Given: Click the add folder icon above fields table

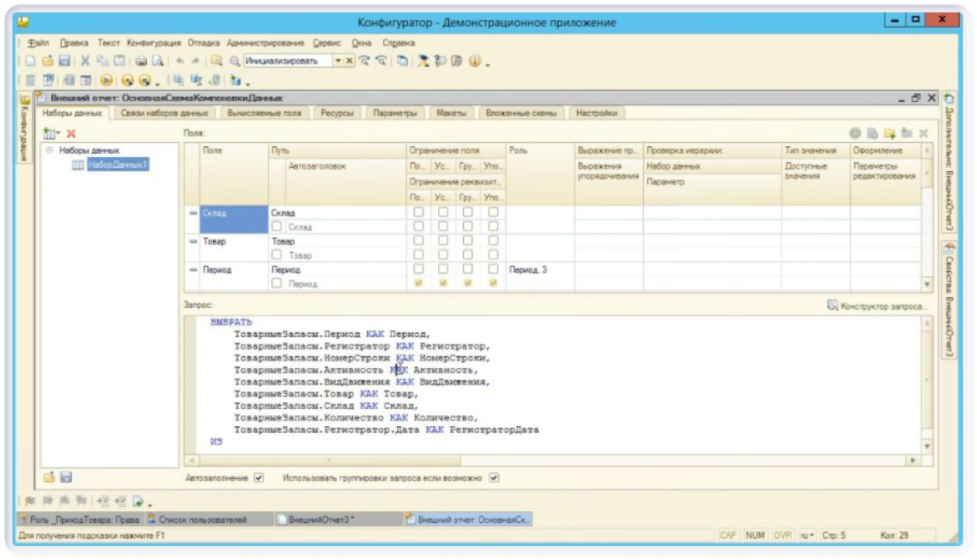Looking at the screenshot, I should [890, 134].
